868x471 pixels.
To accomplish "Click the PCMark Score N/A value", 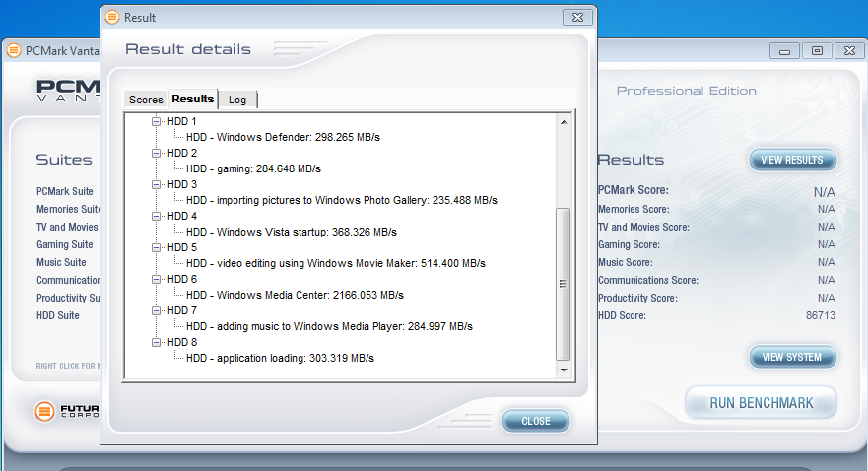I will pos(825,192).
